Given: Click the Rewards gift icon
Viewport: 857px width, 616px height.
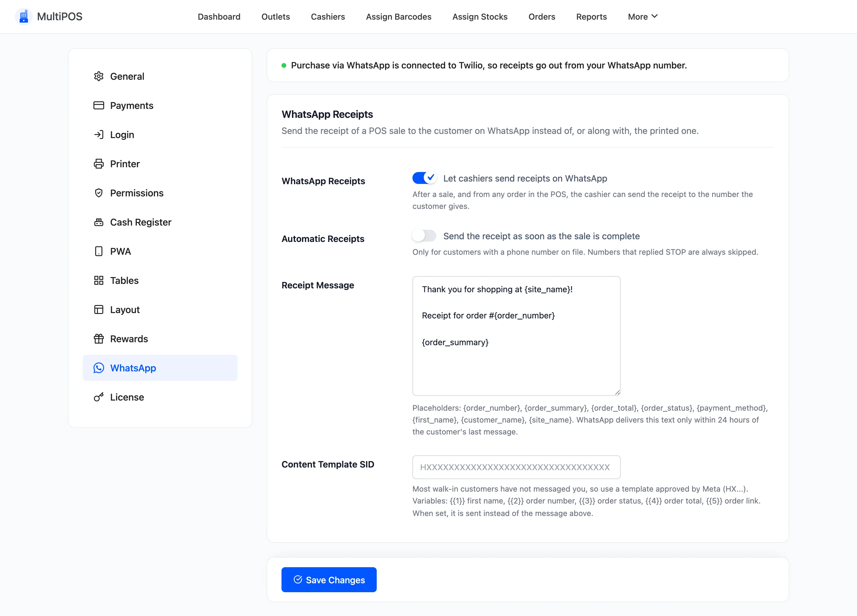Looking at the screenshot, I should pos(98,339).
